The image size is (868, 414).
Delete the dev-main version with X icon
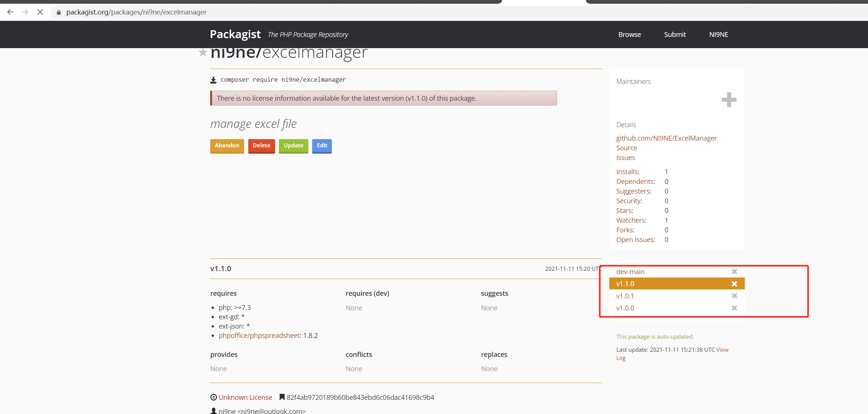pyautogui.click(x=734, y=272)
